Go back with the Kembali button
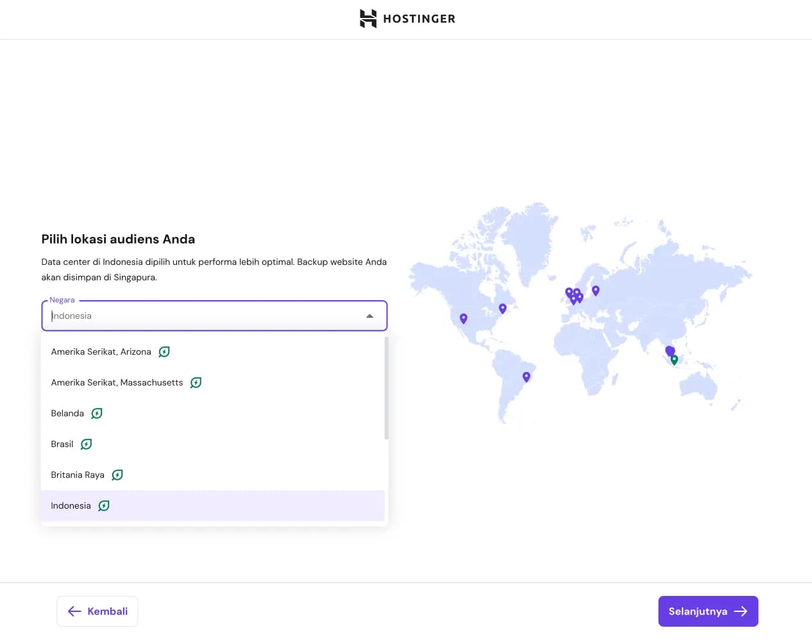The width and height of the screenshot is (812, 644). point(97,611)
